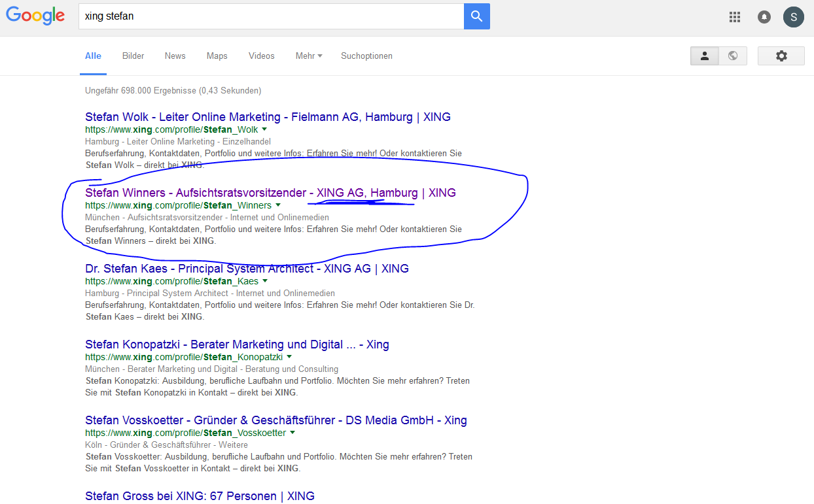Open the Google apps grid
This screenshot has height=504, width=814.
click(735, 17)
